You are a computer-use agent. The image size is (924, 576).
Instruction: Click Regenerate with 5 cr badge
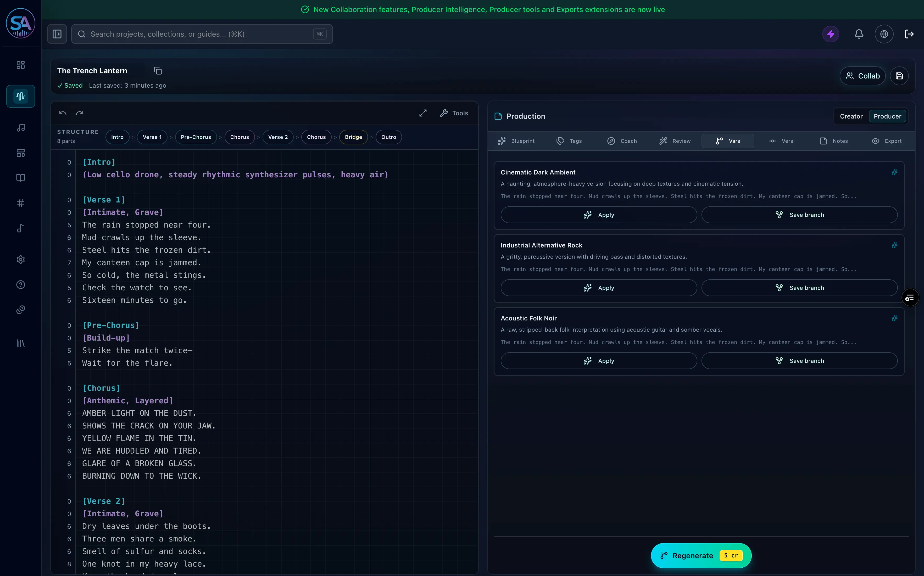point(701,556)
